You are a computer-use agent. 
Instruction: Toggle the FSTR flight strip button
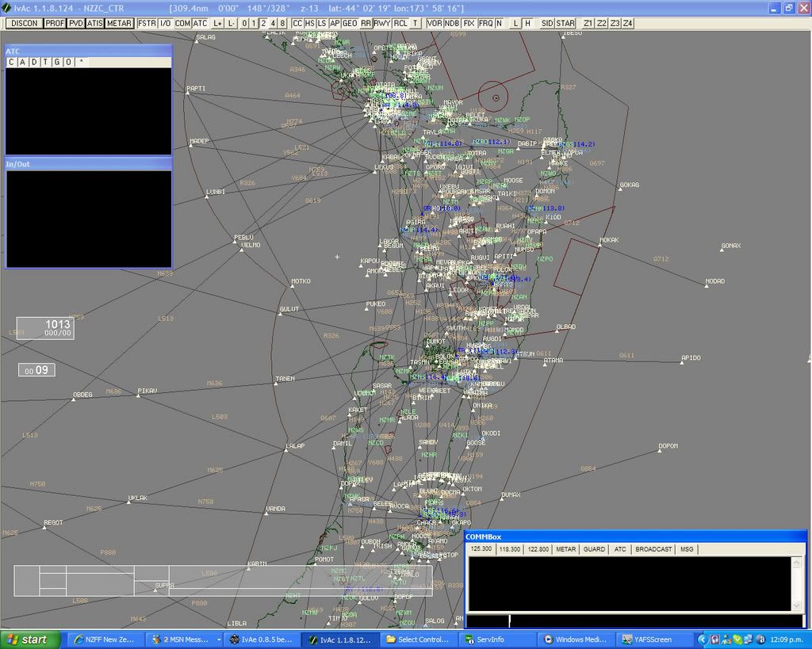click(x=147, y=24)
